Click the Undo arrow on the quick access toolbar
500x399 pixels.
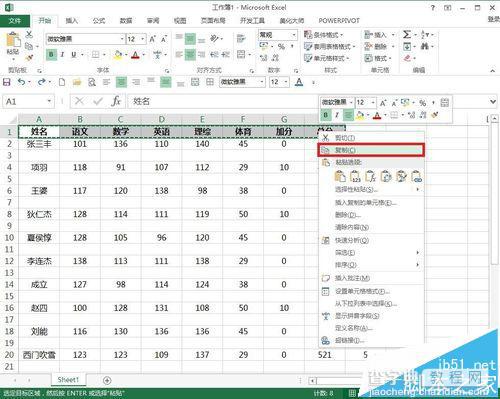[21, 82]
